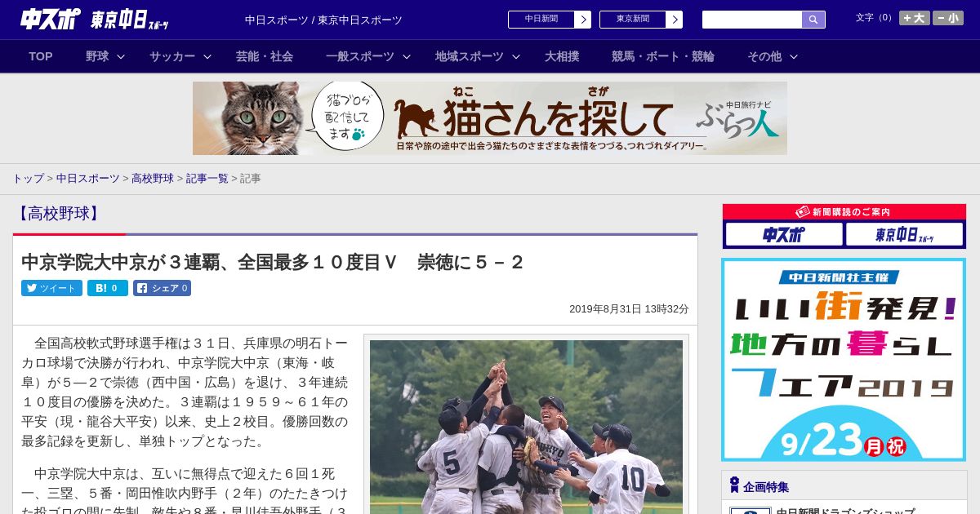The width and height of the screenshot is (980, 514).
Task: Click the Tokyo Chunichi Sports logo in header
Action: point(130,20)
